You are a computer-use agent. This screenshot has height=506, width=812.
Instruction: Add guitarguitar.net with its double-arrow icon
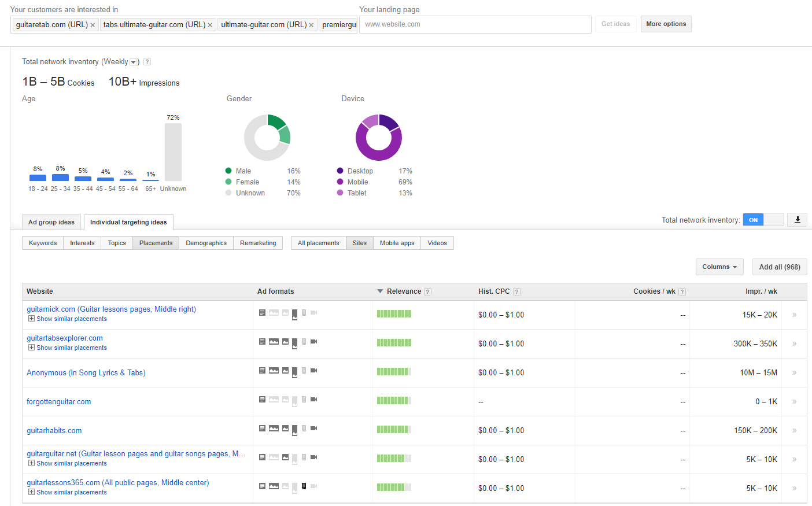click(x=794, y=459)
